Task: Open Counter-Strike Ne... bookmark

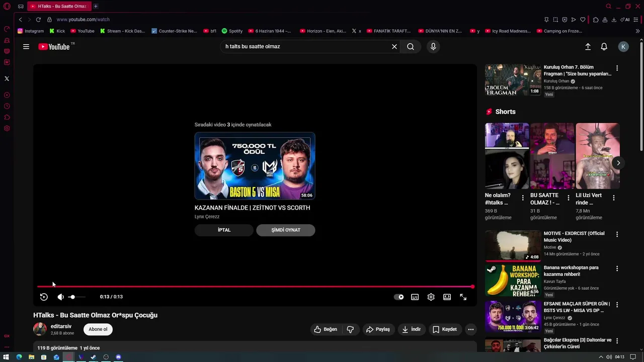Action: pyautogui.click(x=174, y=31)
